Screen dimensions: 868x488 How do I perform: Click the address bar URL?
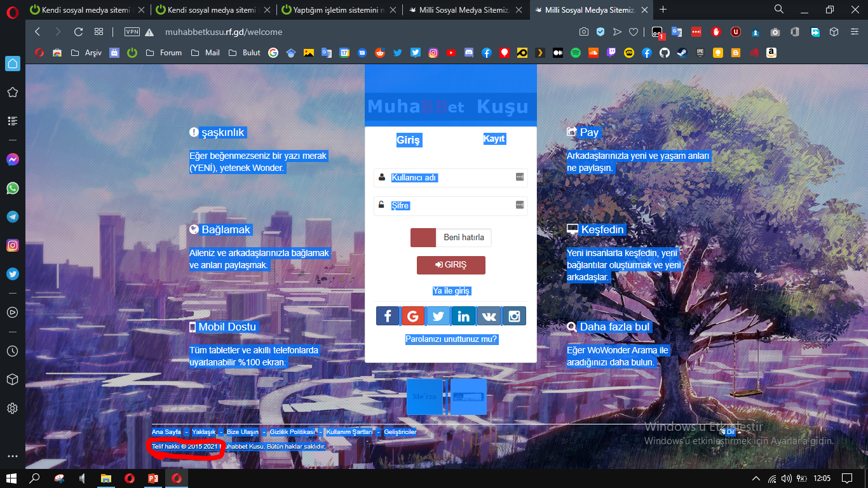pos(224,32)
